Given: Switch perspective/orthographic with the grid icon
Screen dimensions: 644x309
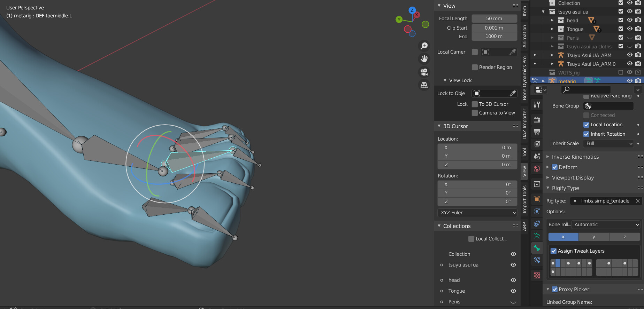Looking at the screenshot, I should point(424,85).
